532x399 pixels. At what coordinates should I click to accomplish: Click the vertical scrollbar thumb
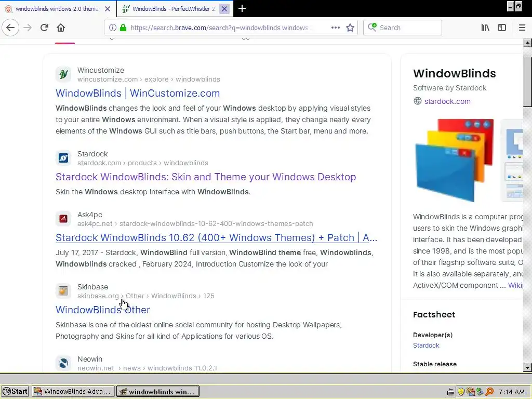[527, 82]
